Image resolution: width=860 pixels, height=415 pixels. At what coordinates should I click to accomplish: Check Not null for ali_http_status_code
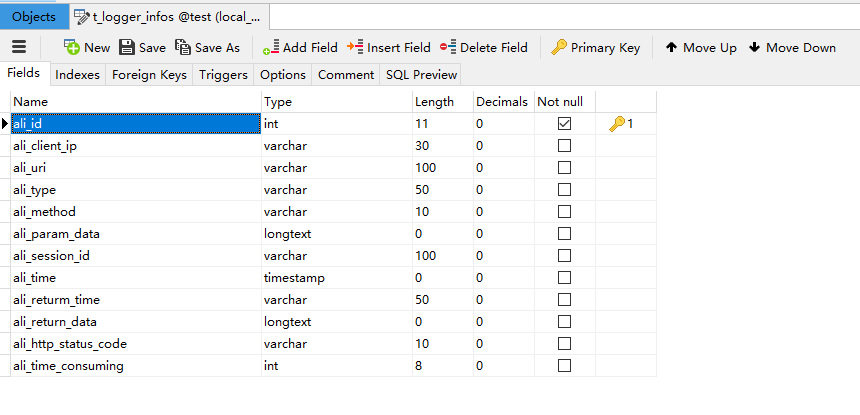tap(564, 344)
